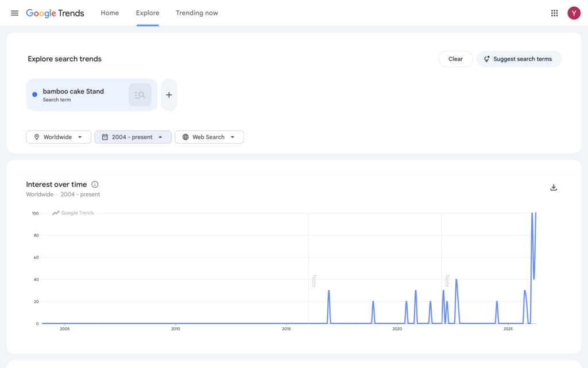Screen dimensions: 588x368
Task: Click Suggest search terms button
Action: (519, 59)
